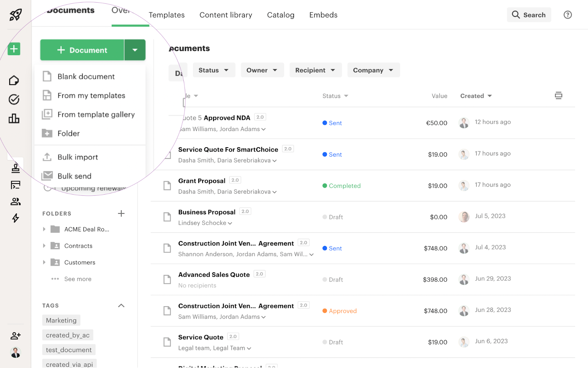The height and width of the screenshot is (368, 588).
Task: Click the document icon of the Legal team Service Quote
Action: [x=167, y=342]
